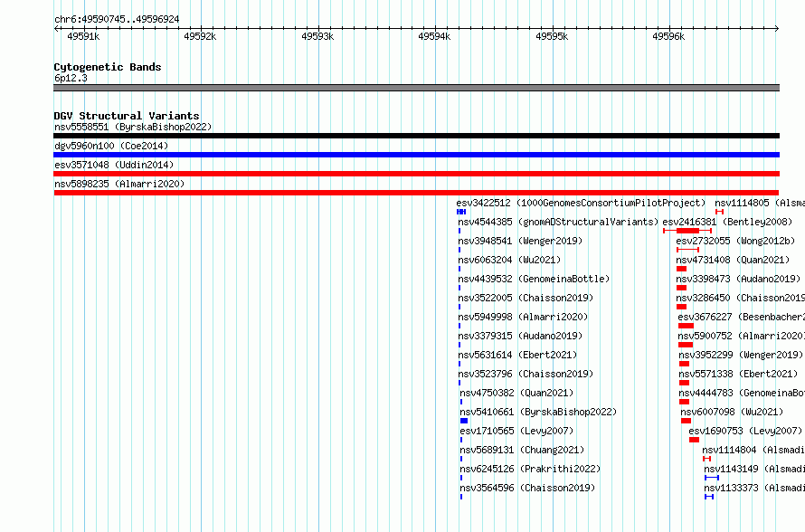The width and height of the screenshot is (805, 532).
Task: Click nsv3286450 Chaisson2019 label
Action: (740, 298)
